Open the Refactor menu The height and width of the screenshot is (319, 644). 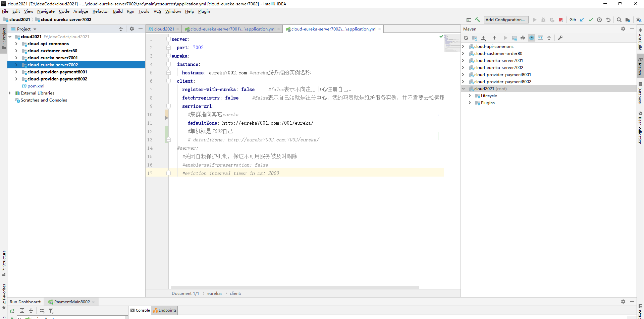pyautogui.click(x=101, y=11)
